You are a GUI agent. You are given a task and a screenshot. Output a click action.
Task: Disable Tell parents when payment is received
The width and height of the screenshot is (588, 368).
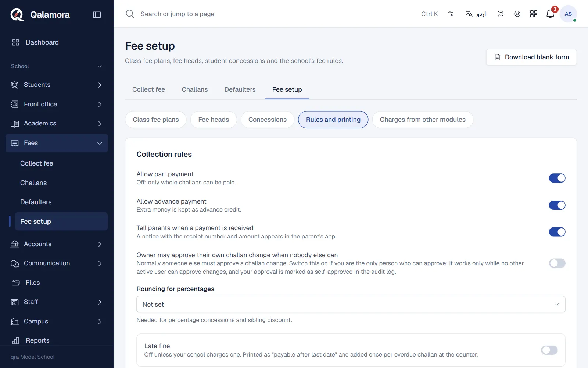pos(557,232)
